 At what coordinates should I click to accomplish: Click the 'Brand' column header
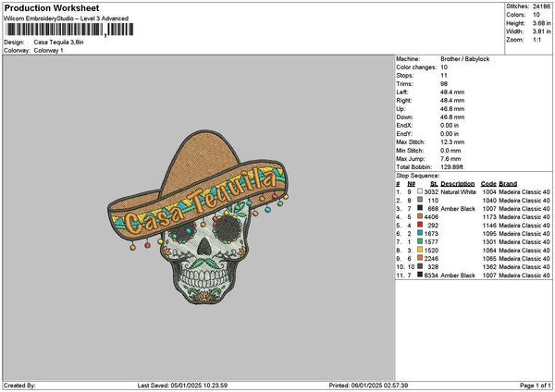(x=508, y=184)
